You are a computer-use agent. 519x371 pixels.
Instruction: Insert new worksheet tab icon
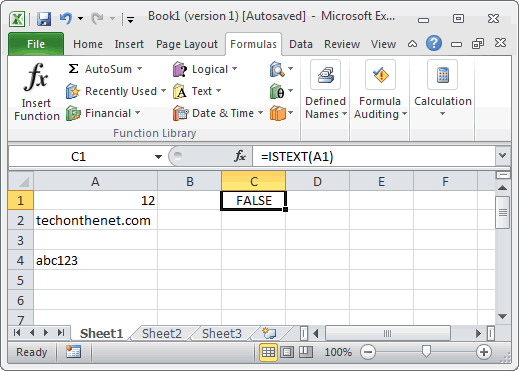point(269,333)
